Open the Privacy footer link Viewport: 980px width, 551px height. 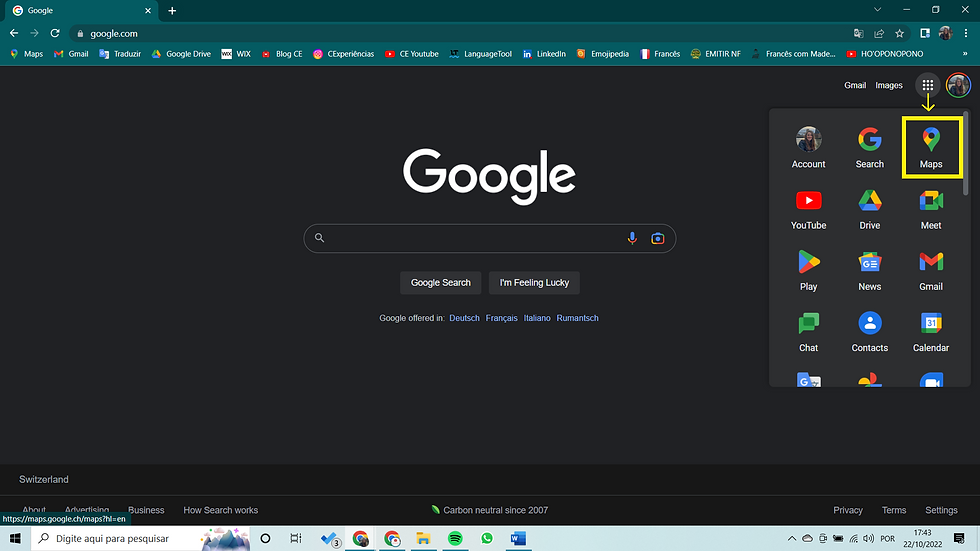tap(848, 510)
